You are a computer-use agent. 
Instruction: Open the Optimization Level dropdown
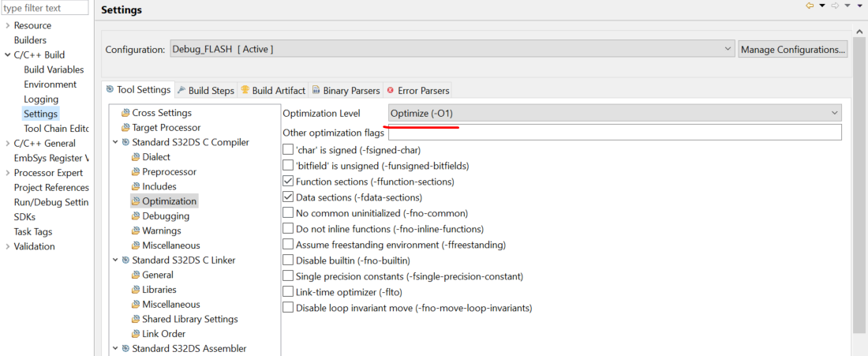click(614, 113)
